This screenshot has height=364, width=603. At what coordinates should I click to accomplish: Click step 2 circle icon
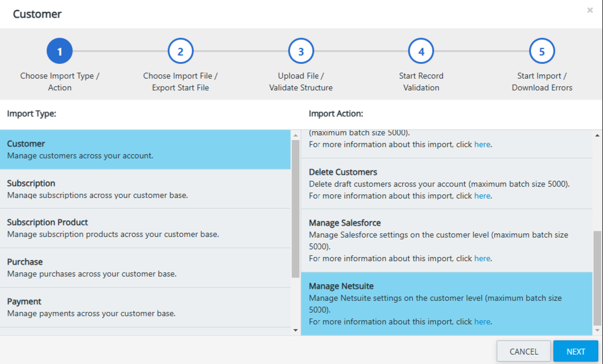[180, 51]
